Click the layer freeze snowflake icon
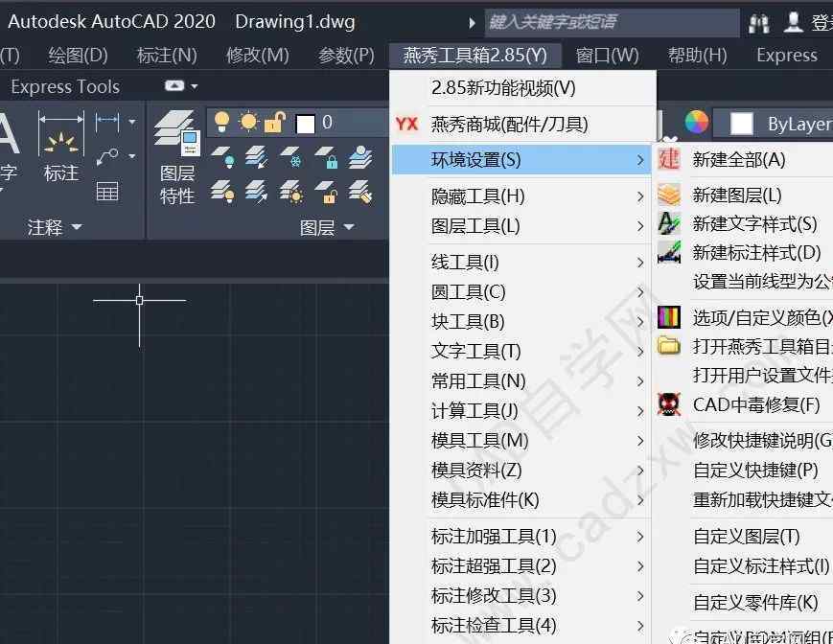The image size is (833, 644). coord(291,157)
